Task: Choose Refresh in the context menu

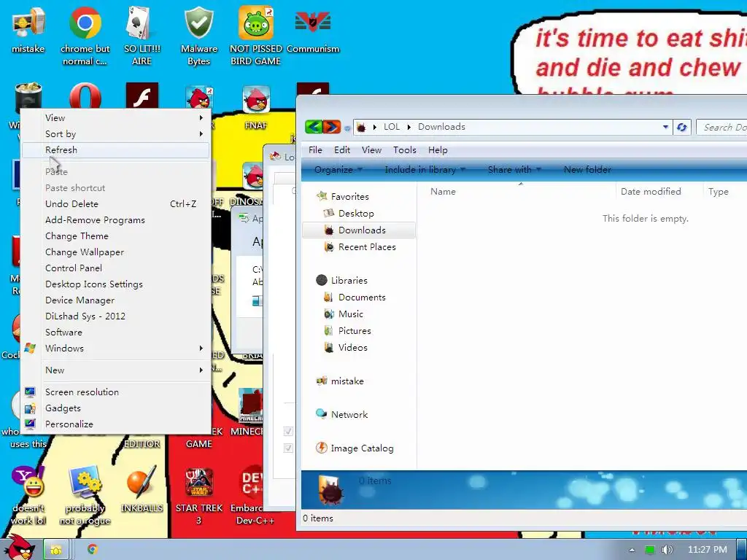Action: pyautogui.click(x=116, y=150)
